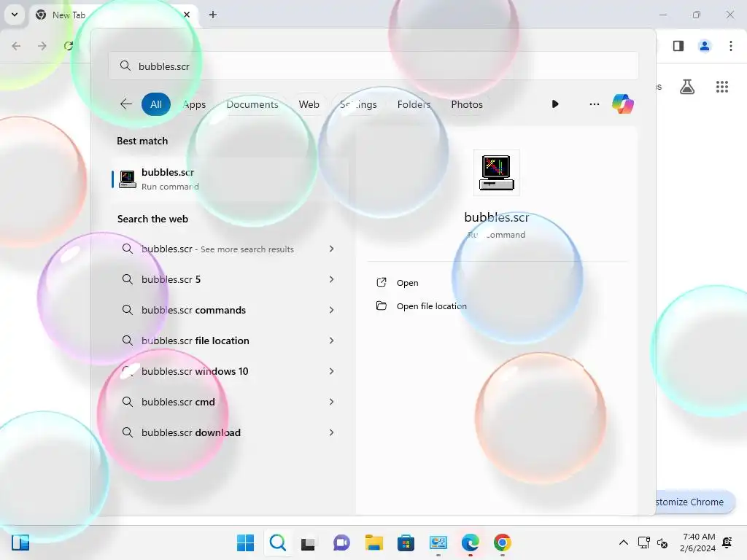Image resolution: width=747 pixels, height=560 pixels.
Task: Open Copilot icon in search panel
Action: point(623,104)
